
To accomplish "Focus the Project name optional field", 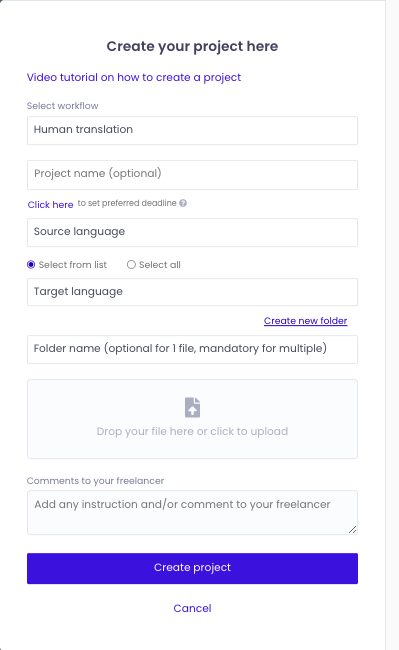I will (x=192, y=175).
